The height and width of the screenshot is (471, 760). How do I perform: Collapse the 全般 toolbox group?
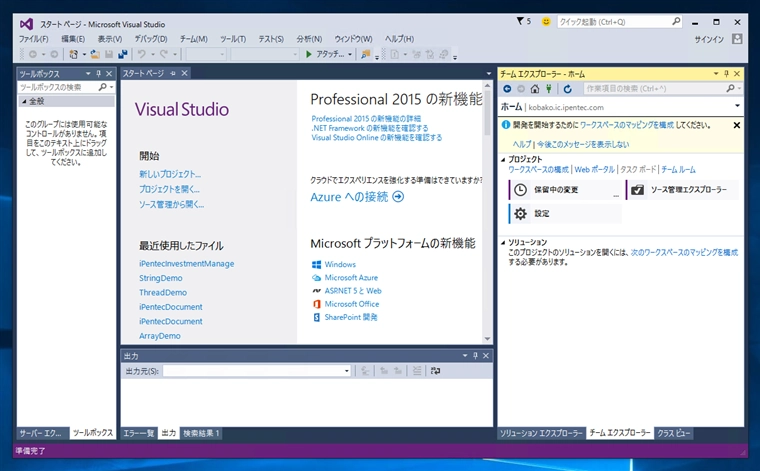24,101
